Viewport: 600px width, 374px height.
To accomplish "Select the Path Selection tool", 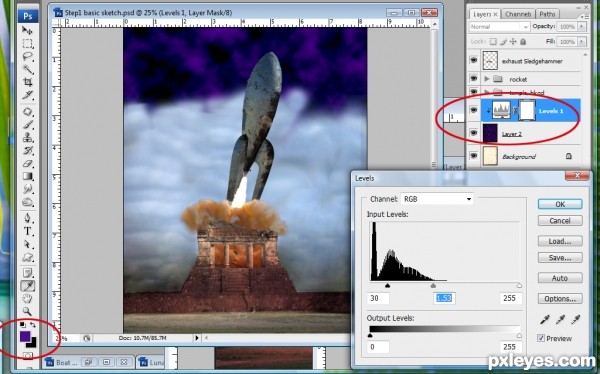I will pos(27,244).
